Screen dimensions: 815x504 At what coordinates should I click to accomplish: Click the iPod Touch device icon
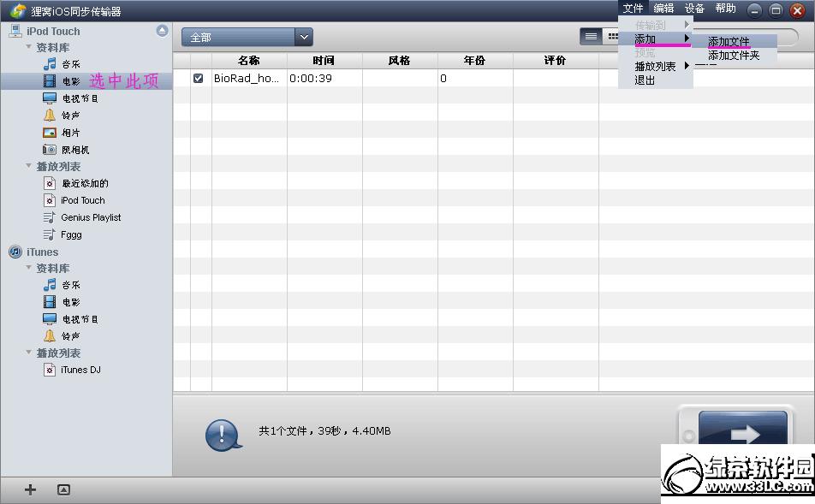(15, 31)
